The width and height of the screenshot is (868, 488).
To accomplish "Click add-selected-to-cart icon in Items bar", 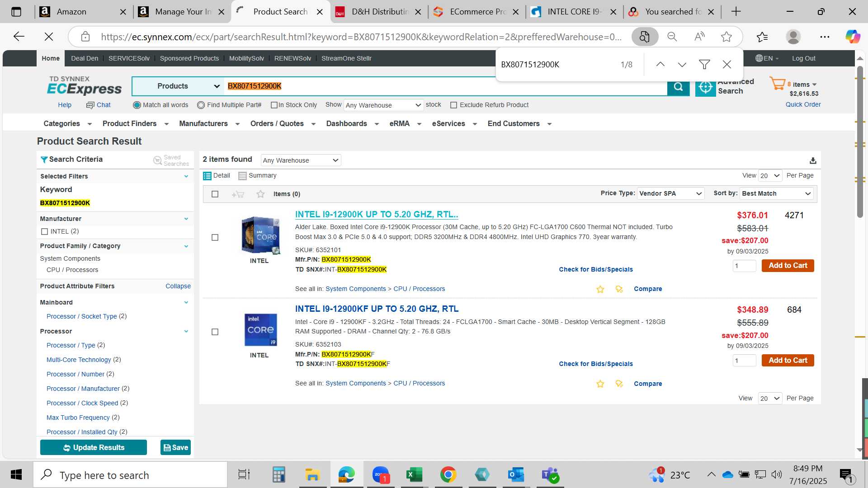I will (x=238, y=194).
